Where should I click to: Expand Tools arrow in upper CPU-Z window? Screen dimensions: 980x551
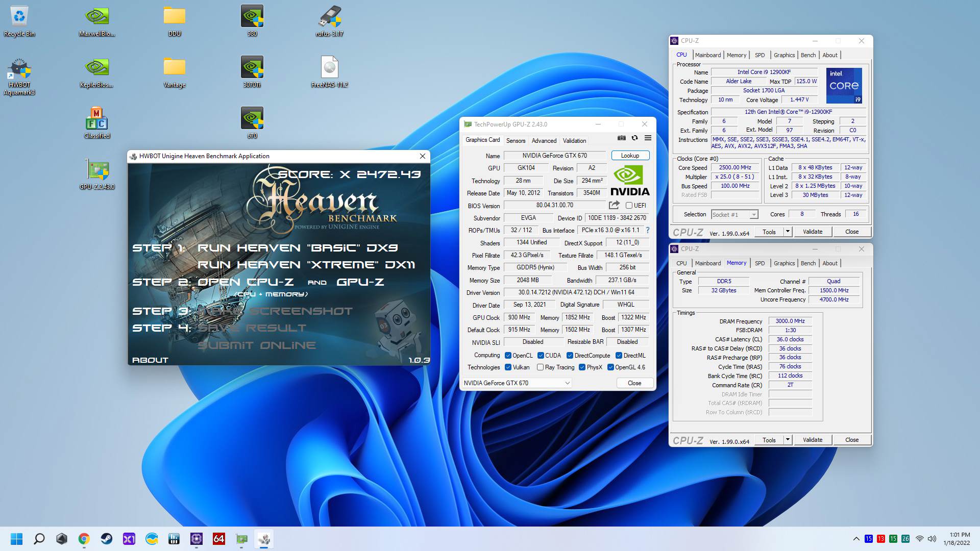point(788,232)
